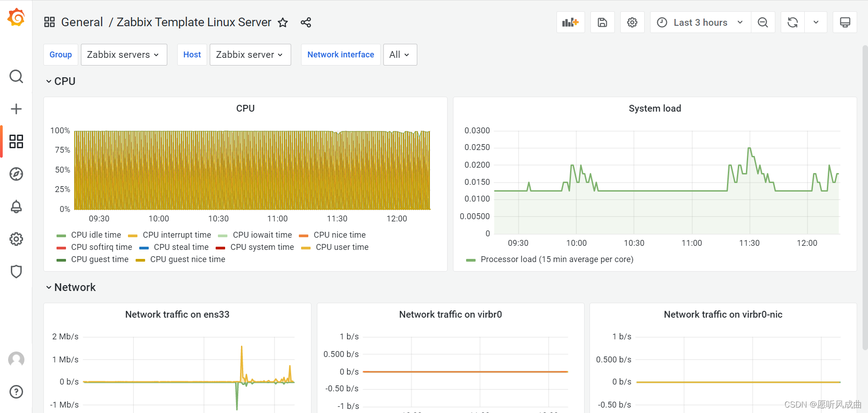Click the Host variable label

click(x=192, y=55)
